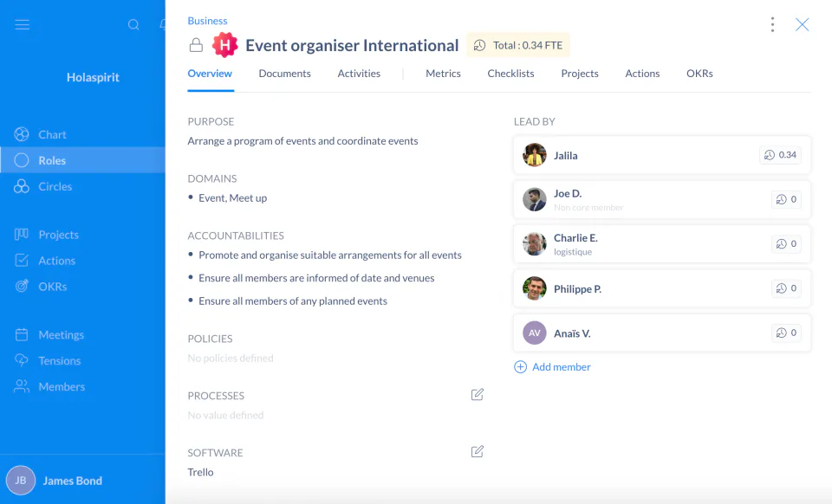Click Jalila's 0.34 FTE time badge
This screenshot has height=504, width=832.
[780, 155]
